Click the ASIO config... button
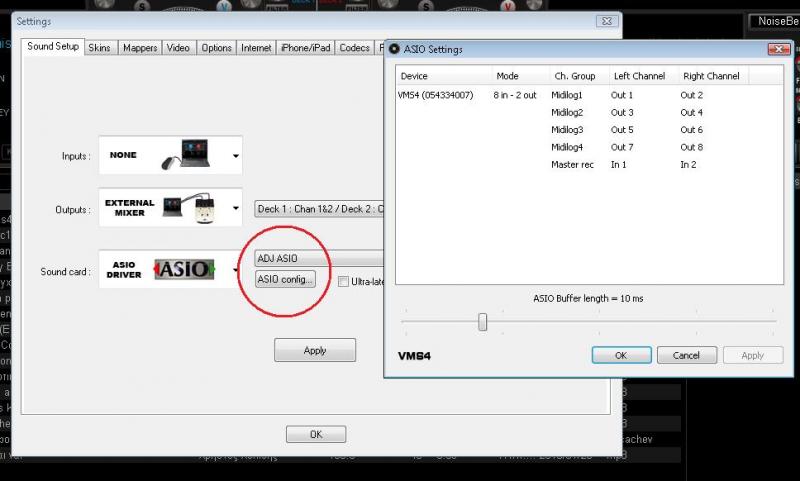Screen dimensions: 800x481 (285, 279)
